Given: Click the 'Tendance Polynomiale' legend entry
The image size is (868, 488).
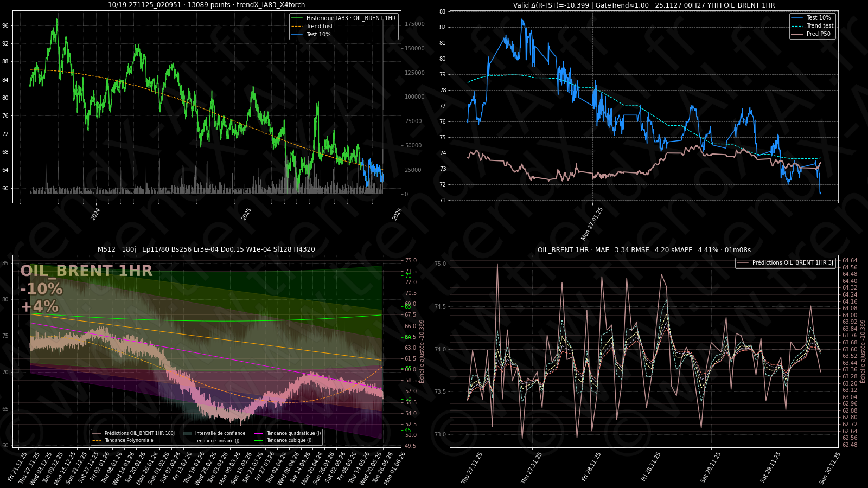Looking at the screenshot, I should click(x=129, y=440).
